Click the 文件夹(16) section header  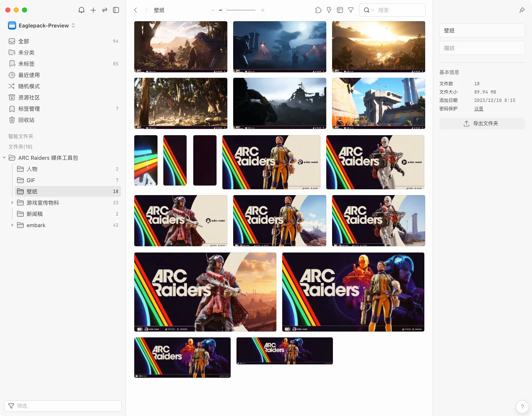pyautogui.click(x=20, y=146)
